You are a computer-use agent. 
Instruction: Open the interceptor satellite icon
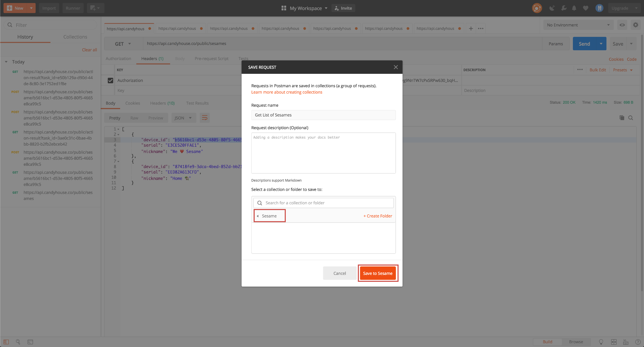click(x=552, y=8)
